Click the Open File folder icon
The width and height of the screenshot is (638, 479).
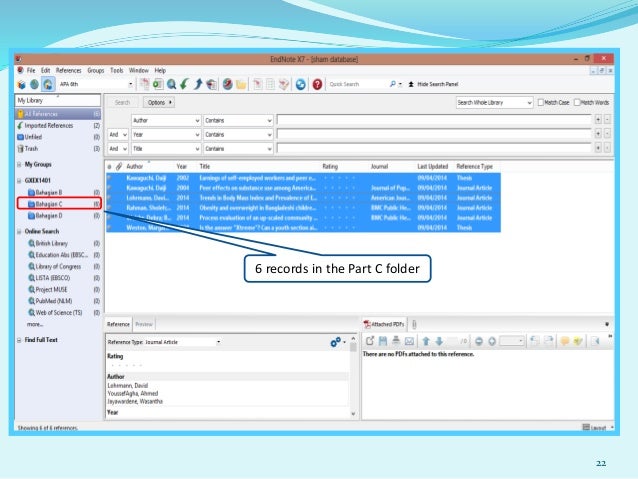tap(241, 84)
